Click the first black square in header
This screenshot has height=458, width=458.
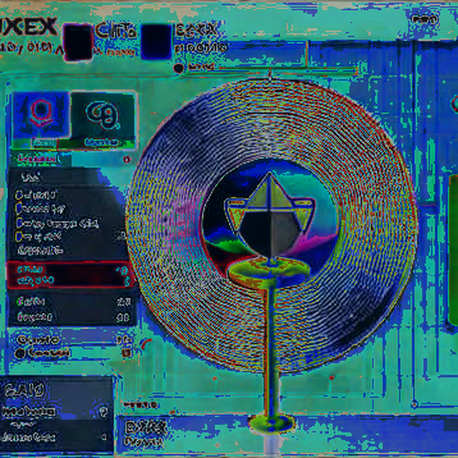tap(78, 42)
